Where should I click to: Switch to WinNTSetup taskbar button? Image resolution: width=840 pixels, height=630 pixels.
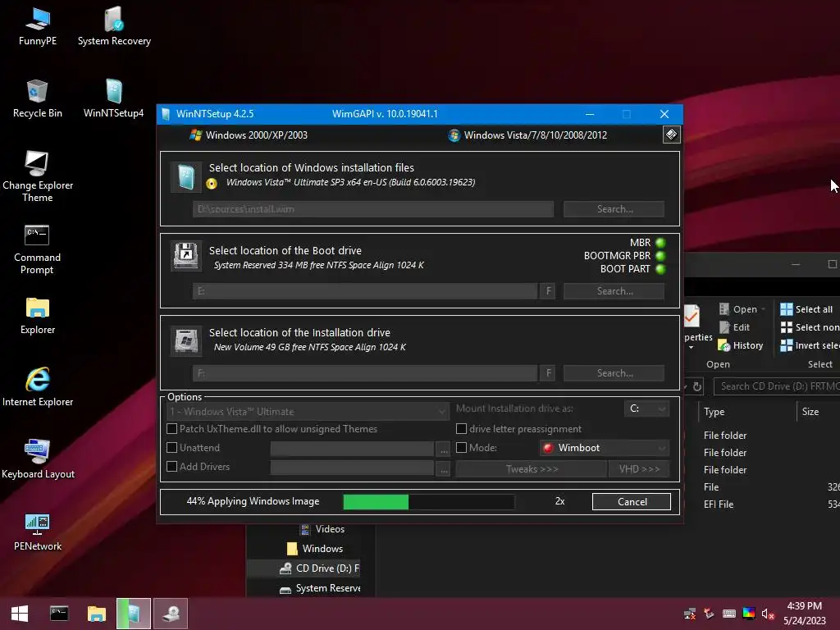coord(134,614)
